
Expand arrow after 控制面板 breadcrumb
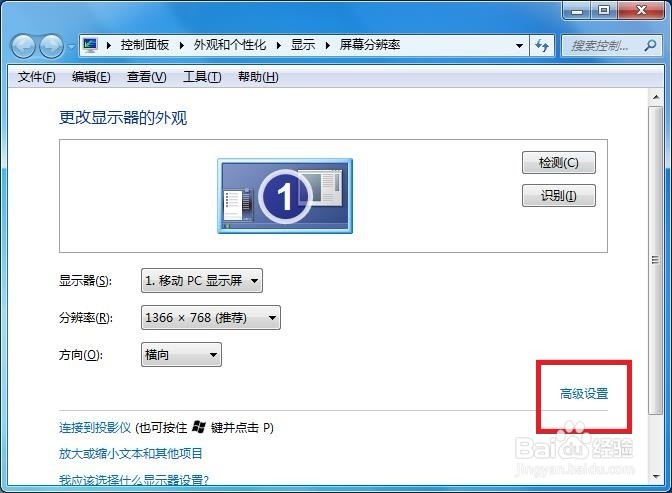[181, 45]
